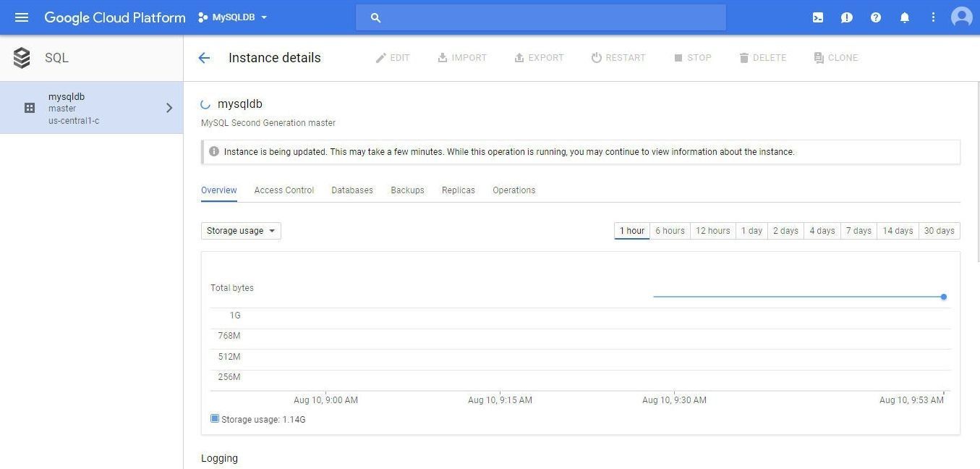Expand mysqldb instance chevron in sidebar
Image resolution: width=980 pixels, height=469 pixels.
169,108
